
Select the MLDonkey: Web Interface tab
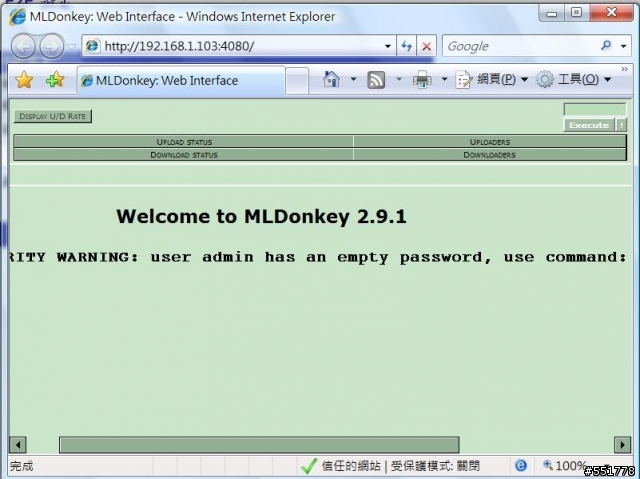point(181,80)
